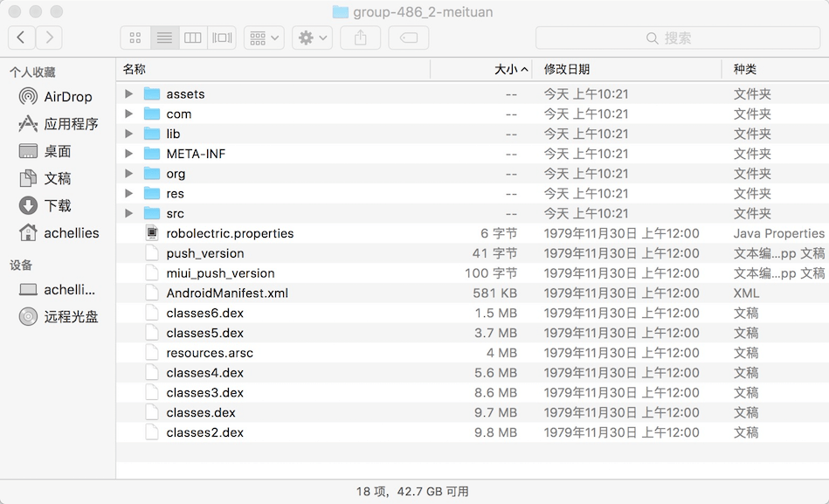The image size is (829, 504).
Task: Expand the assets folder
Action: coord(128,93)
